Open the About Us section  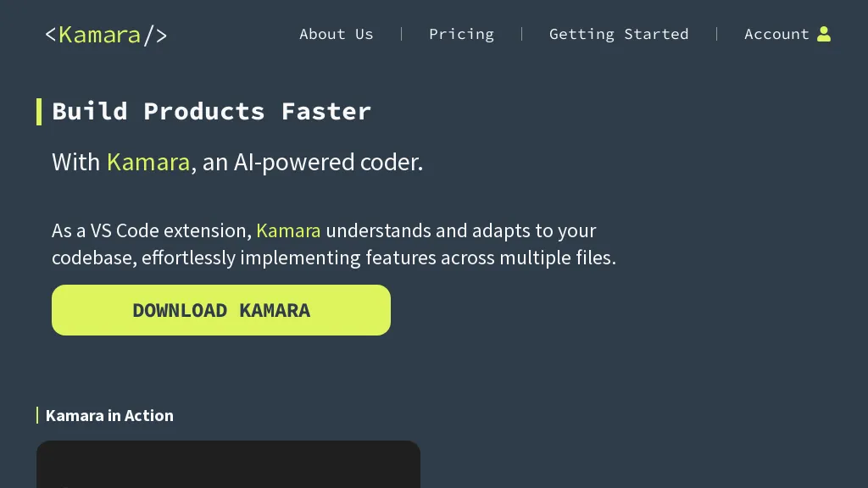336,34
